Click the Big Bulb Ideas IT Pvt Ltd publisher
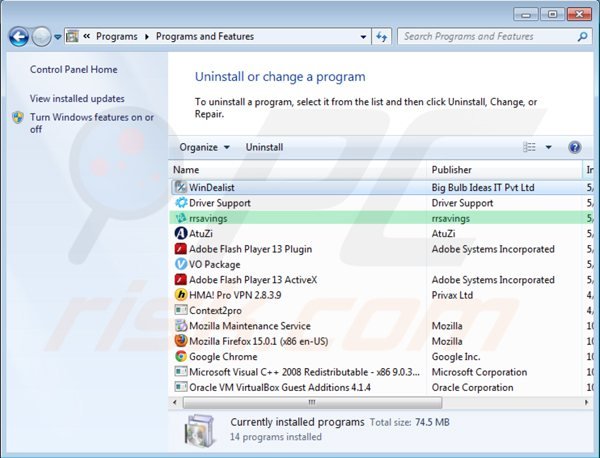600x458 pixels. (x=483, y=187)
